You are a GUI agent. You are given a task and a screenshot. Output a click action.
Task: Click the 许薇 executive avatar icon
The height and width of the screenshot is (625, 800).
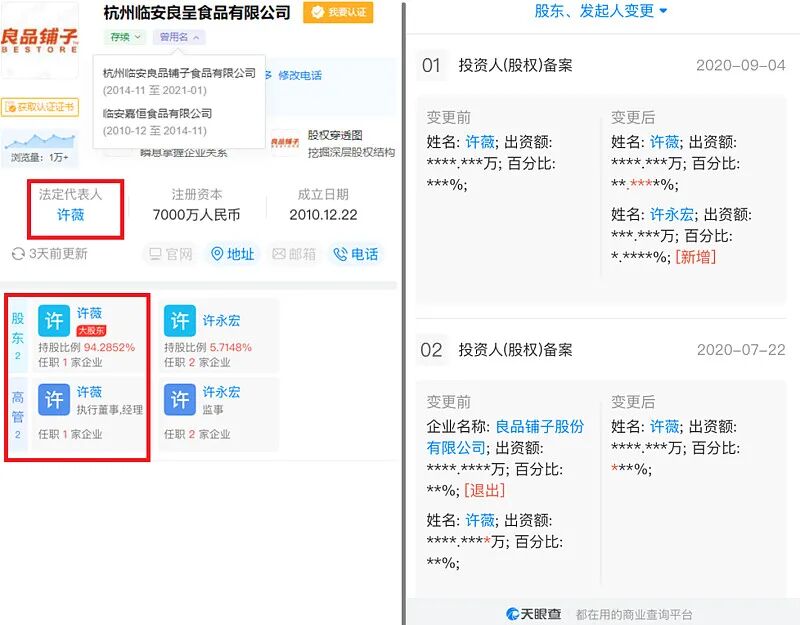click(54, 399)
